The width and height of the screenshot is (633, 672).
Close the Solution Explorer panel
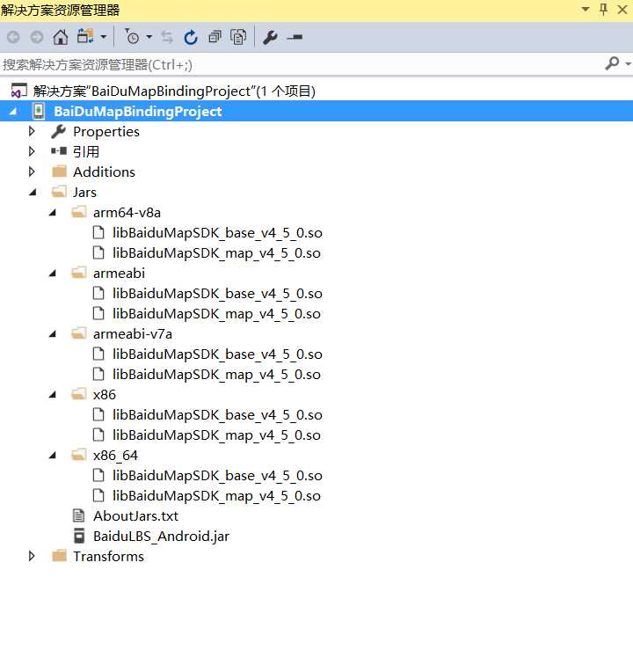tap(622, 10)
